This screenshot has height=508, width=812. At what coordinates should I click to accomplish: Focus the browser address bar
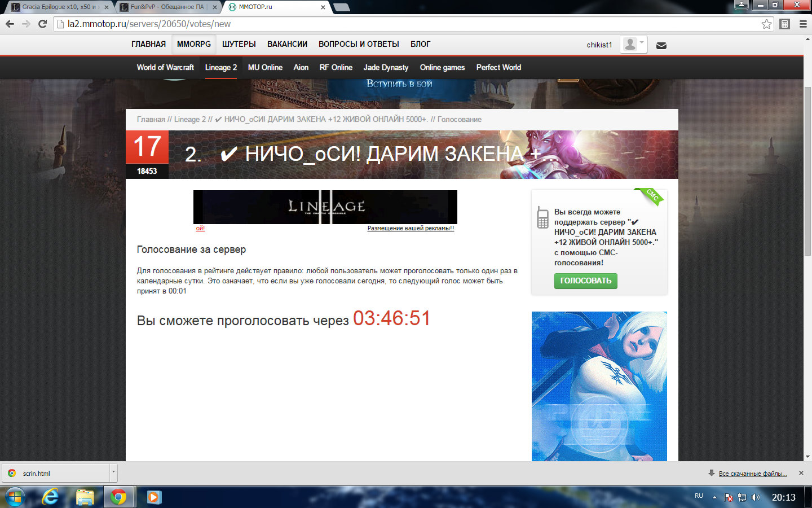point(395,24)
